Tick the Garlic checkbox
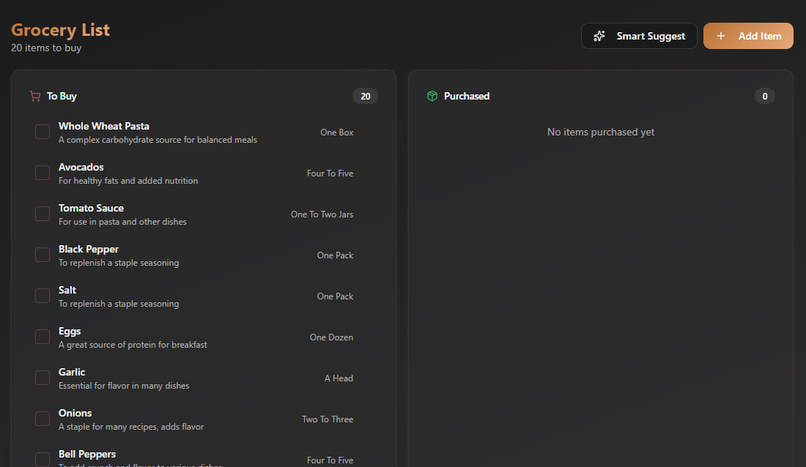Image resolution: width=806 pixels, height=467 pixels. [x=42, y=378]
